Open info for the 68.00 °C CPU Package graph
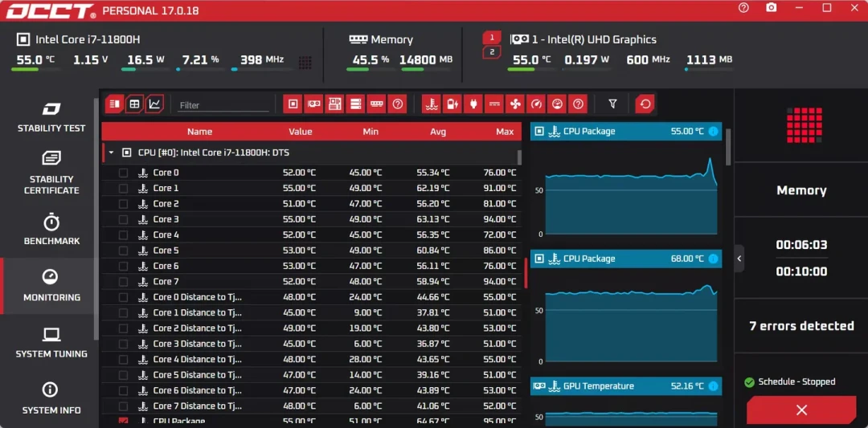This screenshot has width=868, height=428. (x=713, y=259)
